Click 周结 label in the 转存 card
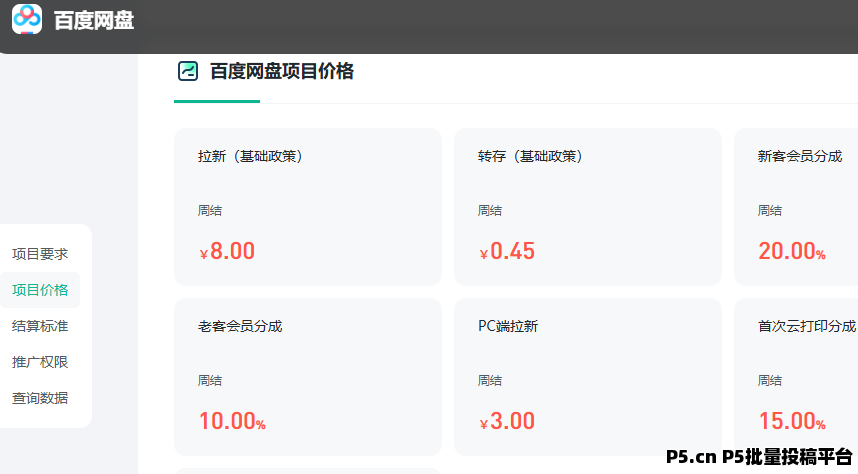Screen dimensions: 858x474 tap(490, 211)
